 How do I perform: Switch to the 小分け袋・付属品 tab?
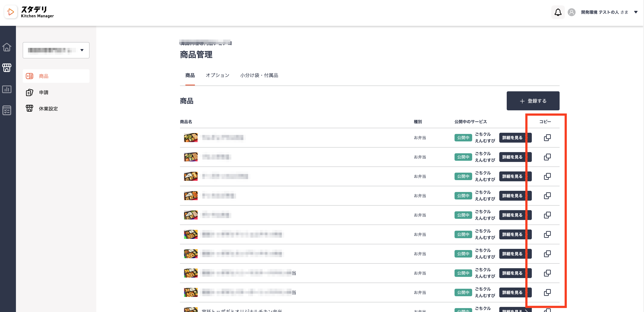(x=259, y=75)
